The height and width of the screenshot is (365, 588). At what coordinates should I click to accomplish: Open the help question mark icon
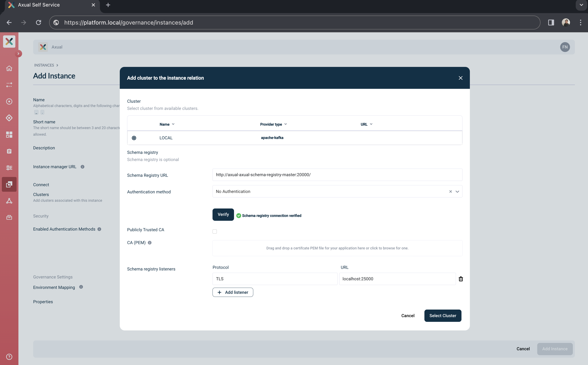coord(9,357)
